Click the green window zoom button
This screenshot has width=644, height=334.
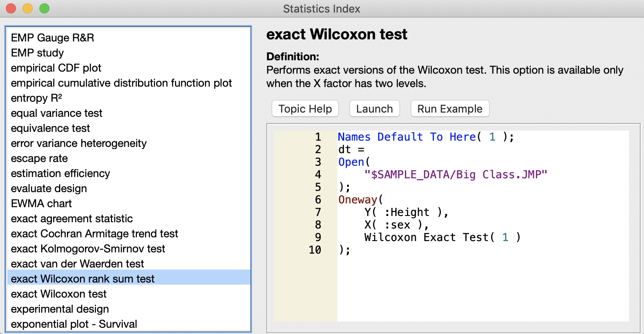click(44, 8)
